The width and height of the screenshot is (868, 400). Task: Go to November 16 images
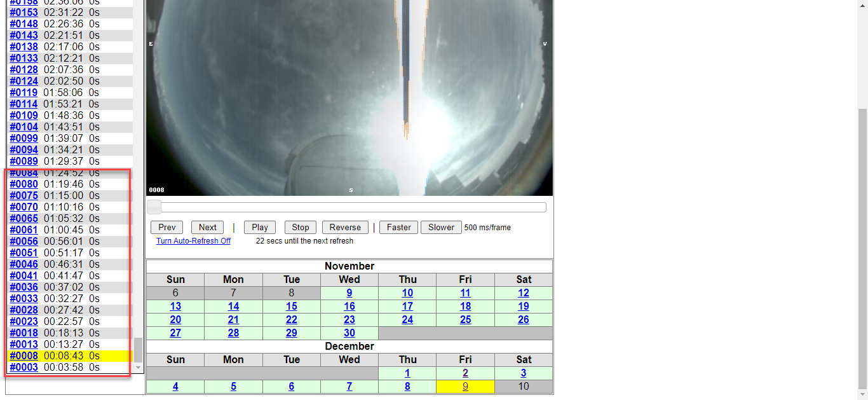coord(349,306)
